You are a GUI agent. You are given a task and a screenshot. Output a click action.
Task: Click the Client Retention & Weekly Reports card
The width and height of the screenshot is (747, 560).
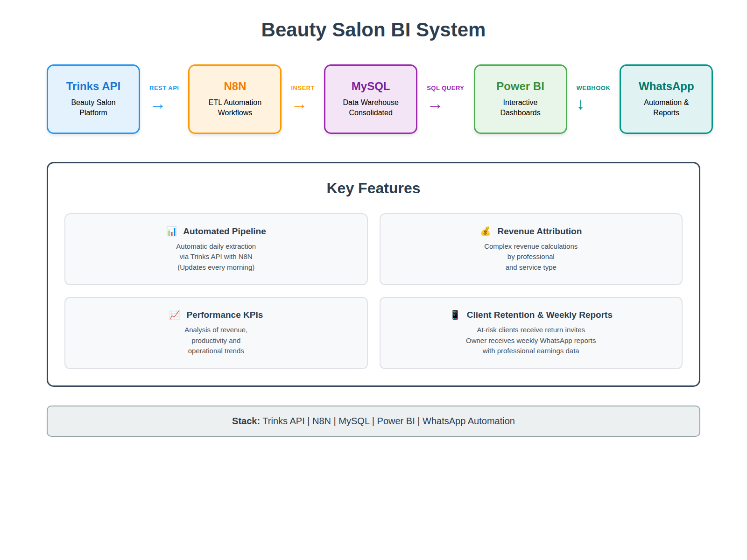[531, 332]
